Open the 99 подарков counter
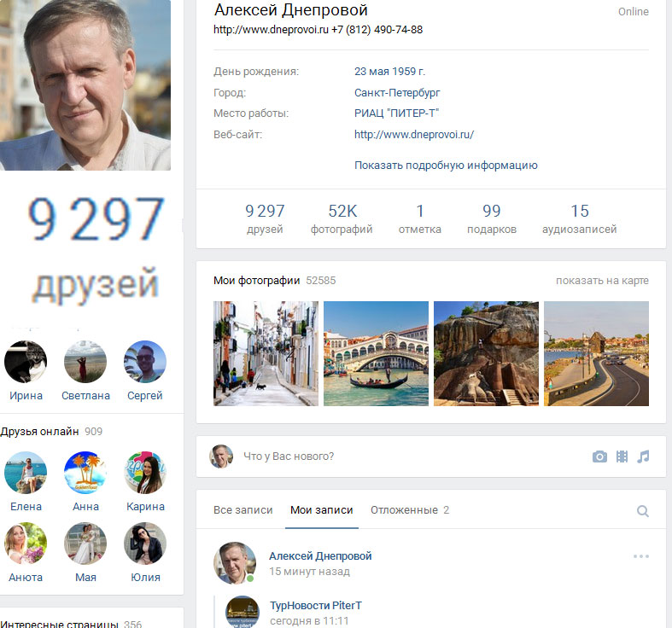The height and width of the screenshot is (628, 672). (x=492, y=218)
